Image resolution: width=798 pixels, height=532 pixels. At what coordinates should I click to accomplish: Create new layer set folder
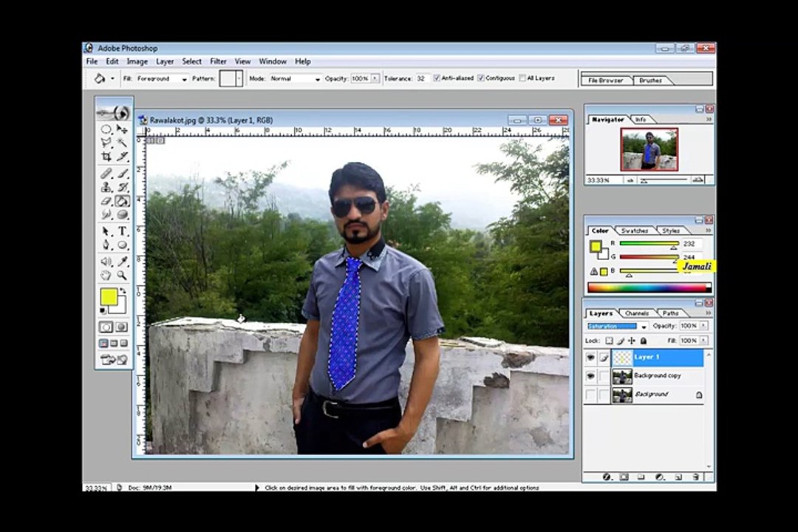pyautogui.click(x=641, y=477)
